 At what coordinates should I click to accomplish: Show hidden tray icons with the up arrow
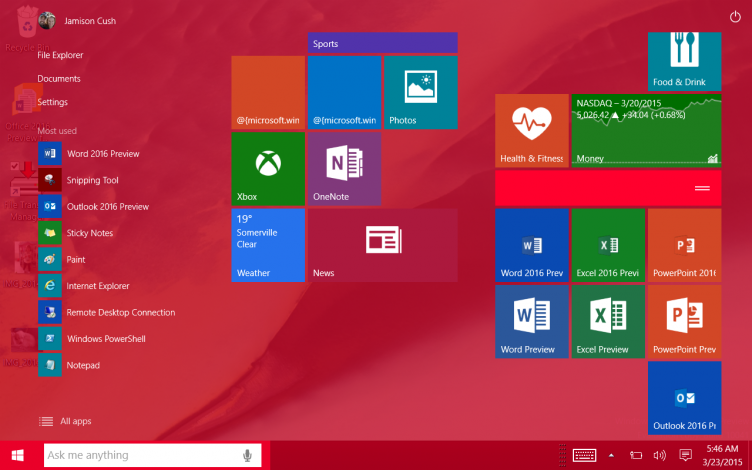click(611, 455)
